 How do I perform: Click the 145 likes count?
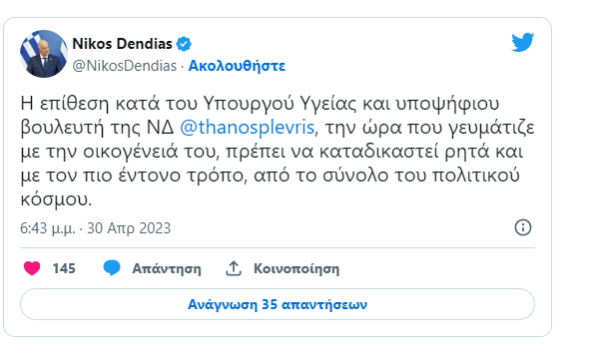(64, 268)
